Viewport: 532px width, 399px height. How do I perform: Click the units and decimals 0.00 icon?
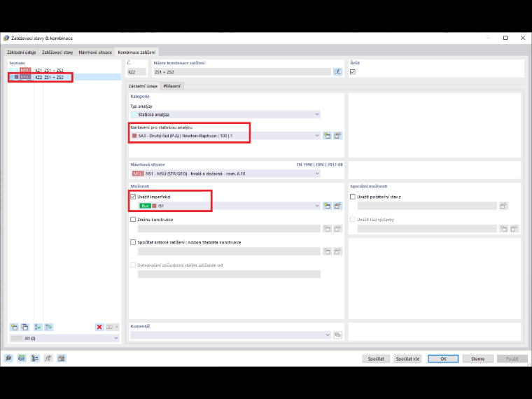point(22,358)
